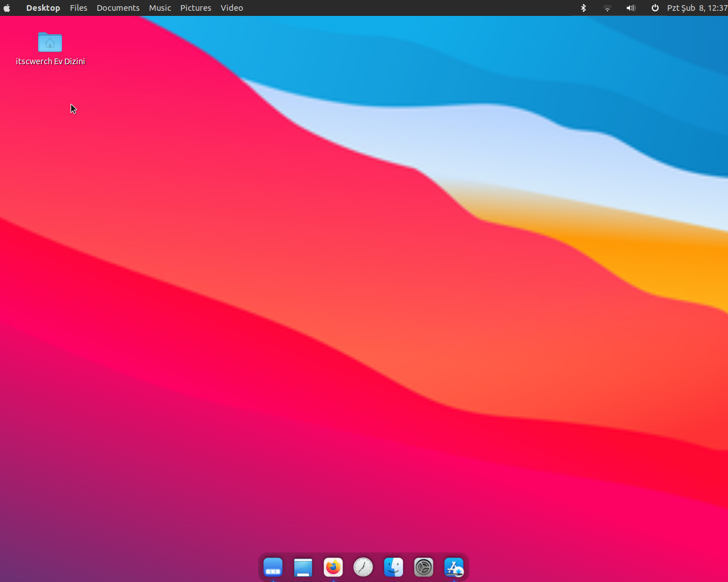The height and width of the screenshot is (582, 728).
Task: Open the Video menu item
Action: 232,8
